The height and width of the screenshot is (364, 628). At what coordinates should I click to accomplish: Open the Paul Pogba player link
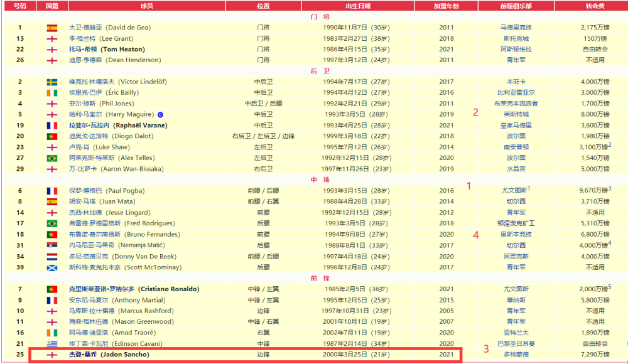tap(85, 191)
